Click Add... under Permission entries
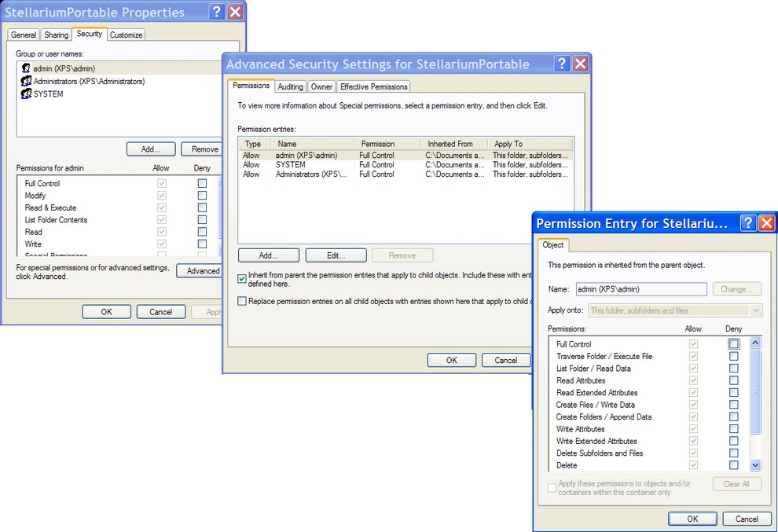The width and height of the screenshot is (778, 532). pyautogui.click(x=269, y=255)
